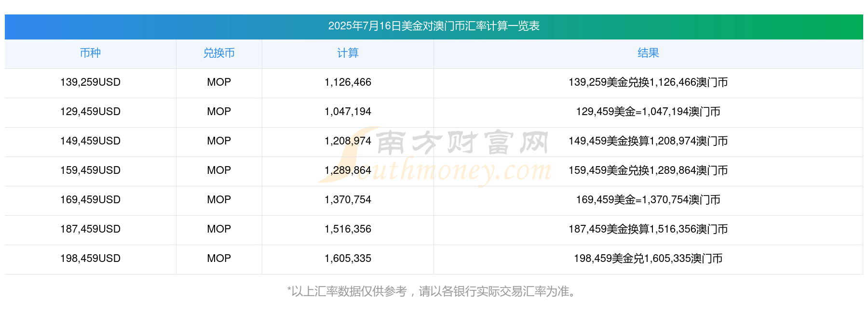This screenshot has width=868, height=313.
Task: Click MOP in the 198,459USD row
Action: [x=219, y=259]
